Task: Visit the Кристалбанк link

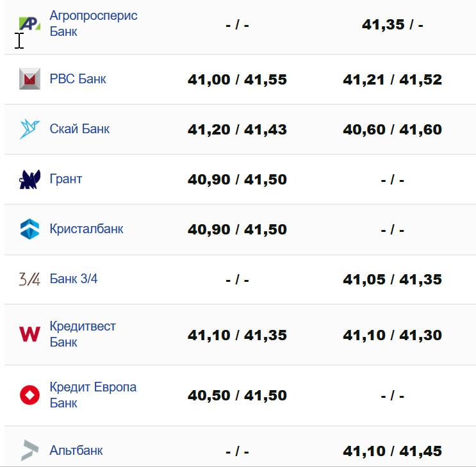Action: pyautogui.click(x=86, y=229)
